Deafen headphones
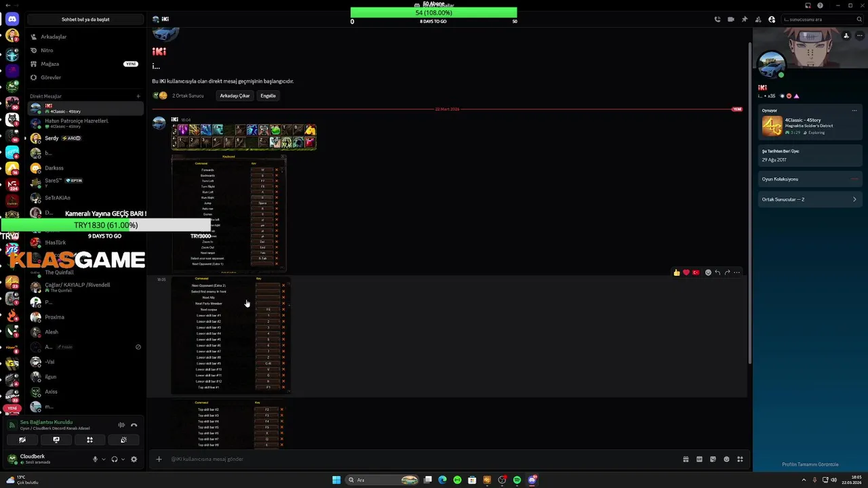This screenshot has width=868, height=488. point(114,459)
